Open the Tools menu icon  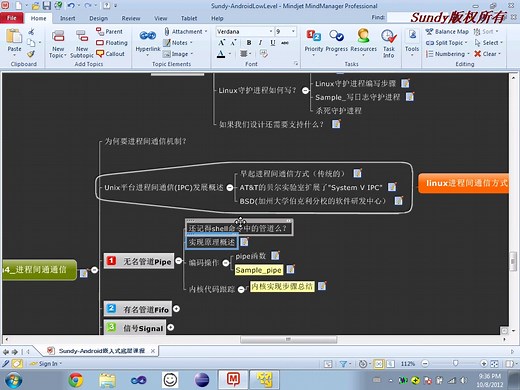pyautogui.click(x=412, y=41)
